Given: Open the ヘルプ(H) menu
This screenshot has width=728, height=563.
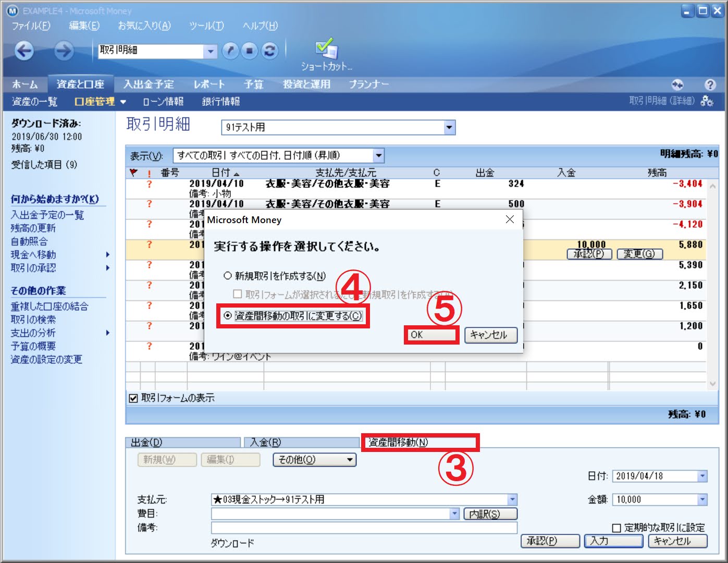Looking at the screenshot, I should tap(260, 26).
